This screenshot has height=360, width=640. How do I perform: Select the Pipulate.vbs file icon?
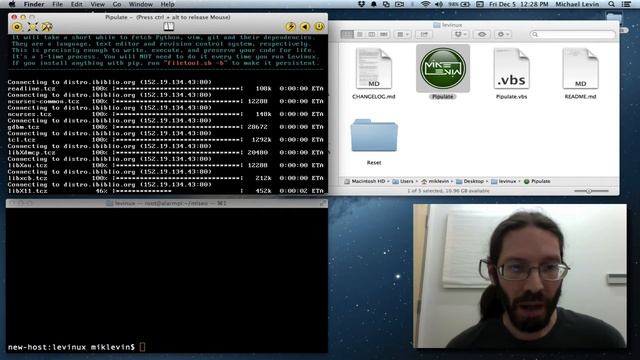511,69
